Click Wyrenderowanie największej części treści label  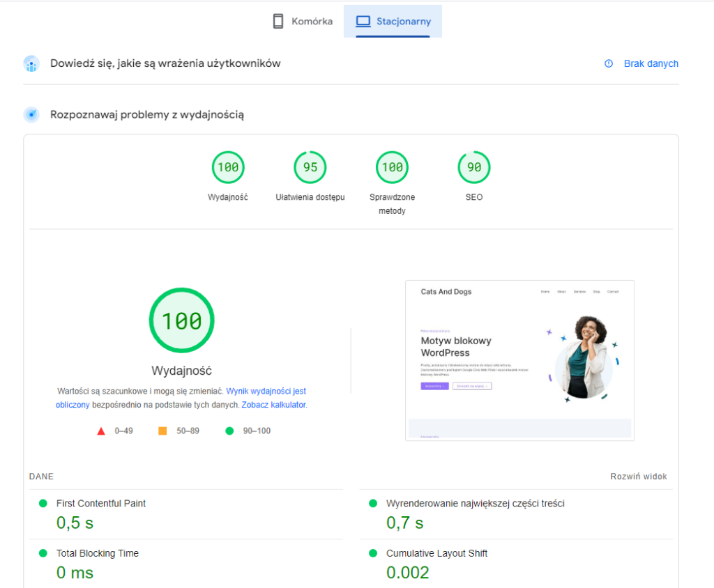[x=476, y=503]
